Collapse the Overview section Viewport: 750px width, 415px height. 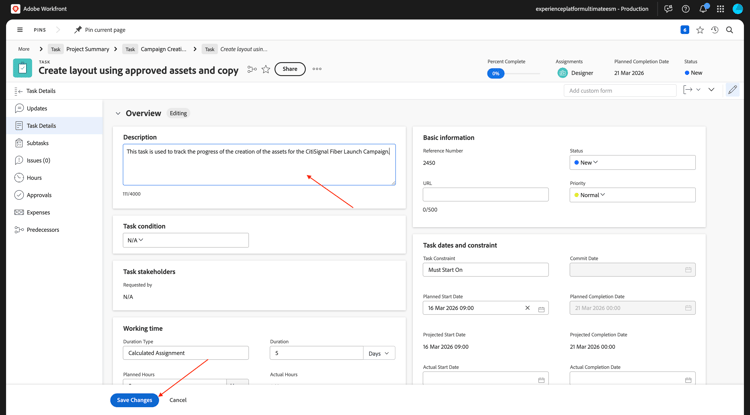click(x=118, y=113)
